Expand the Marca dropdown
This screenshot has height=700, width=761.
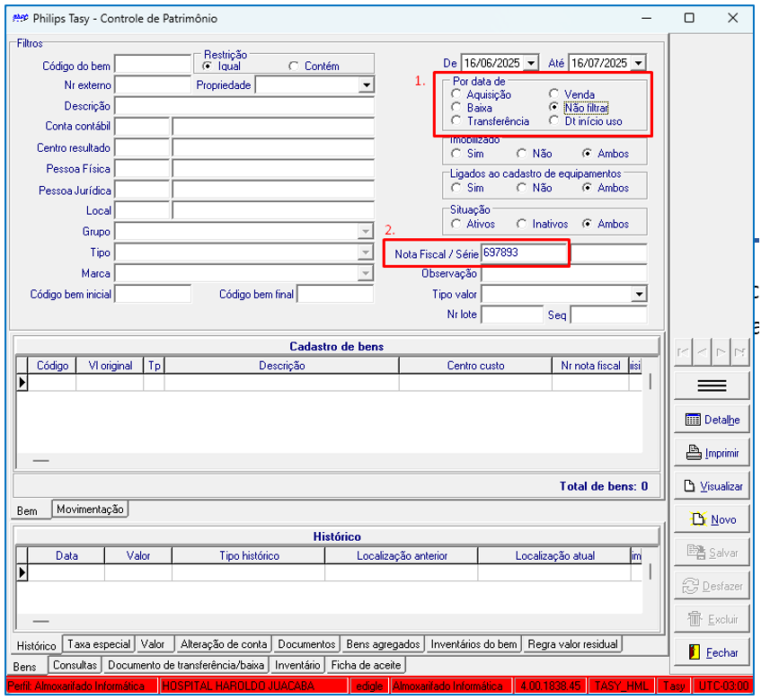[366, 273]
